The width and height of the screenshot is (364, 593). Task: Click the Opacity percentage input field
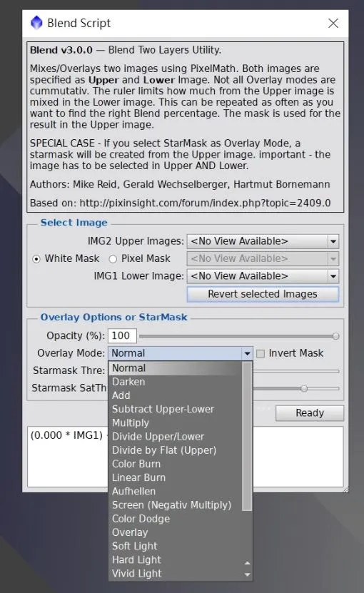[x=122, y=336]
